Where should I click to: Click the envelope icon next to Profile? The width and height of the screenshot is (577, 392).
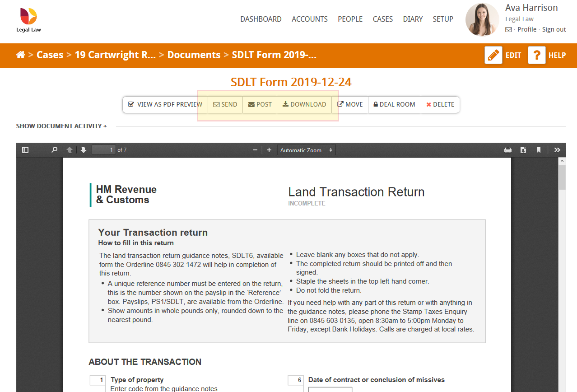click(x=508, y=29)
